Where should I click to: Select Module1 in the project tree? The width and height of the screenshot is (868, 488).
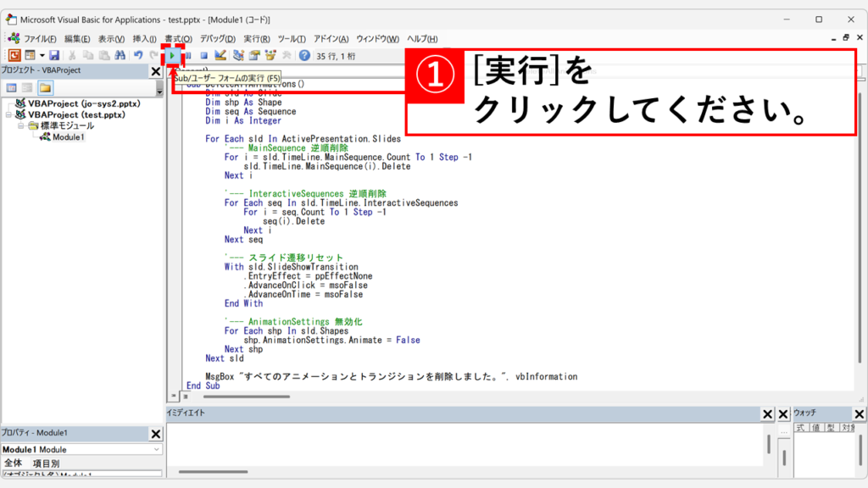click(x=68, y=136)
